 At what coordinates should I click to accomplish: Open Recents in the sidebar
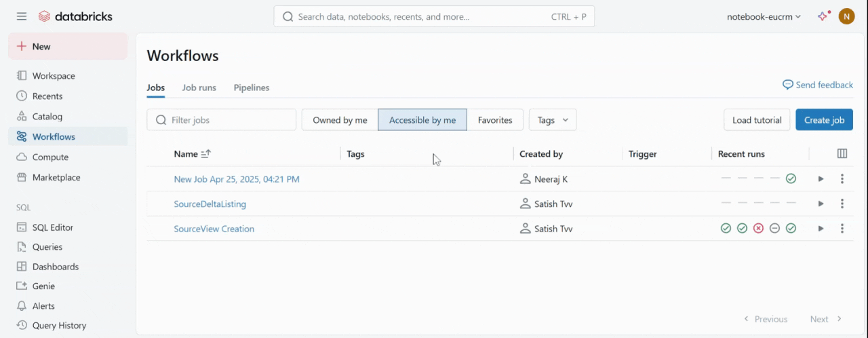[x=68, y=96]
